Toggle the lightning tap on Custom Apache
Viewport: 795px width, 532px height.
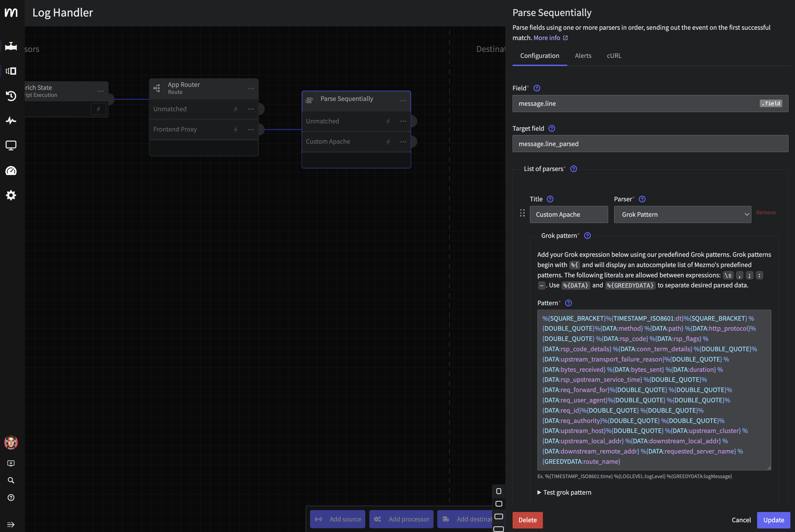388,142
